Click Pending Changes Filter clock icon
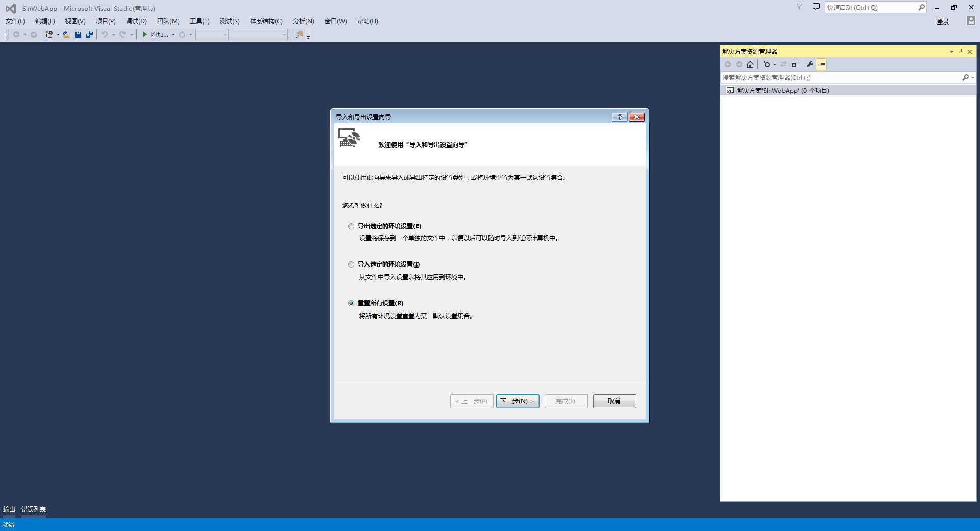Viewport: 980px width, 531px height. click(767, 64)
